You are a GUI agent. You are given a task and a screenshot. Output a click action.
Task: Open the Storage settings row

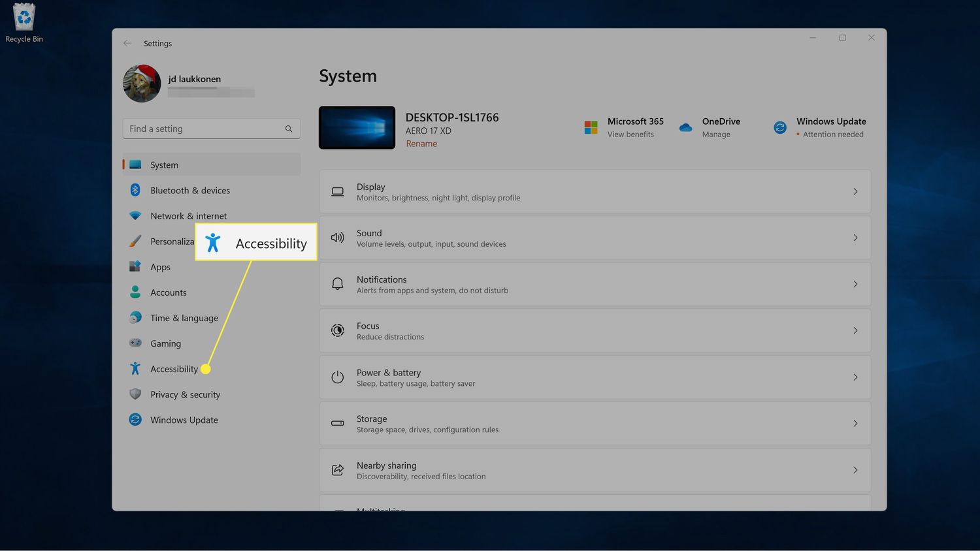pyautogui.click(x=595, y=424)
